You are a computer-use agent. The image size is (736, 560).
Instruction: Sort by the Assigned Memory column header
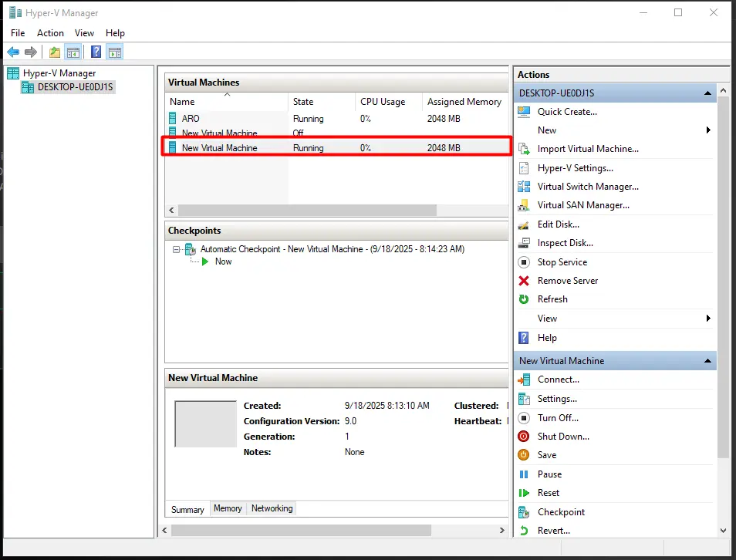click(464, 101)
